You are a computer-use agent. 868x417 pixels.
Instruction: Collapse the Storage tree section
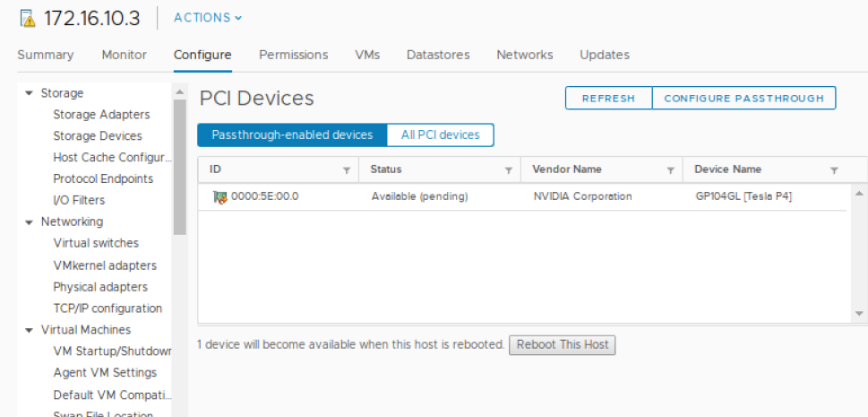[x=30, y=93]
